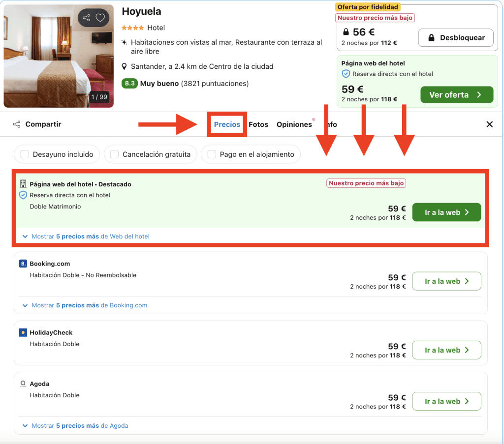Click the Booking.com logo icon
Screen dimensions: 504x444
tap(23, 264)
